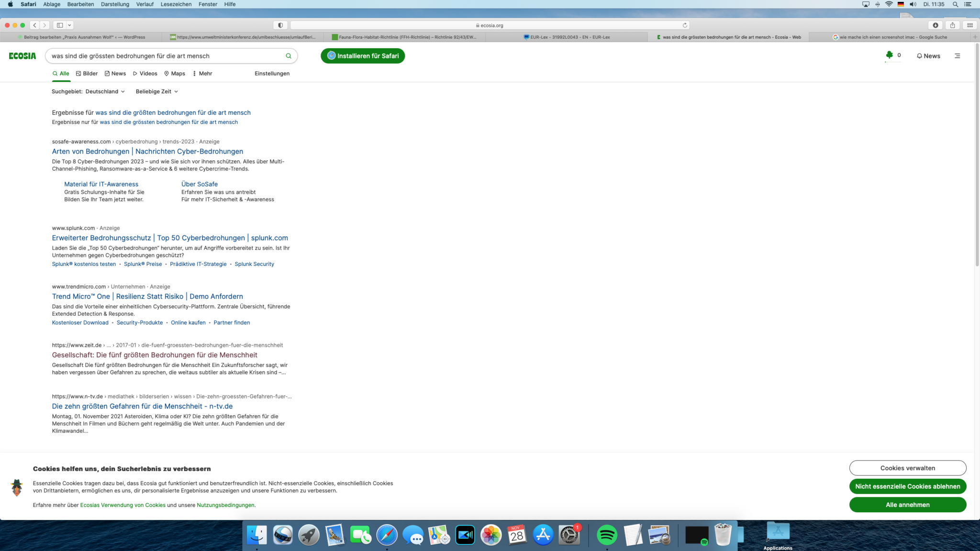Open the splunk.com Erweiterter Bedrohungsschutz result

pyautogui.click(x=170, y=238)
